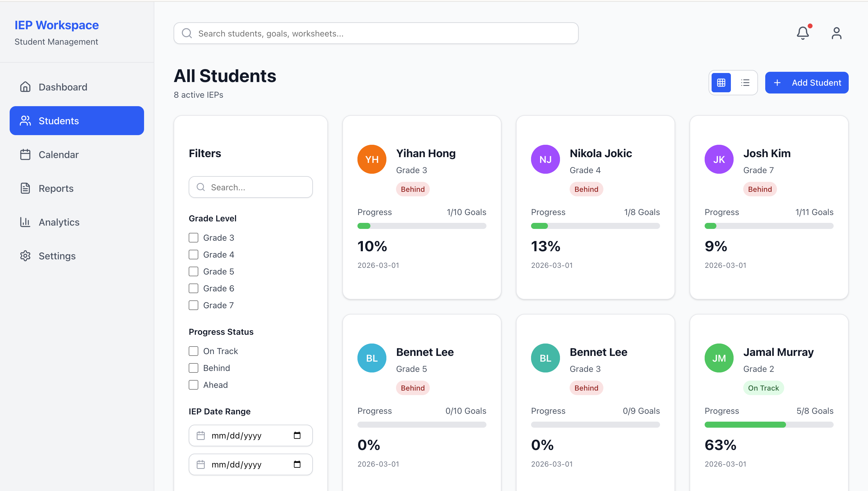Open the Analytics sidebar item
This screenshot has width=868, height=491.
59,222
